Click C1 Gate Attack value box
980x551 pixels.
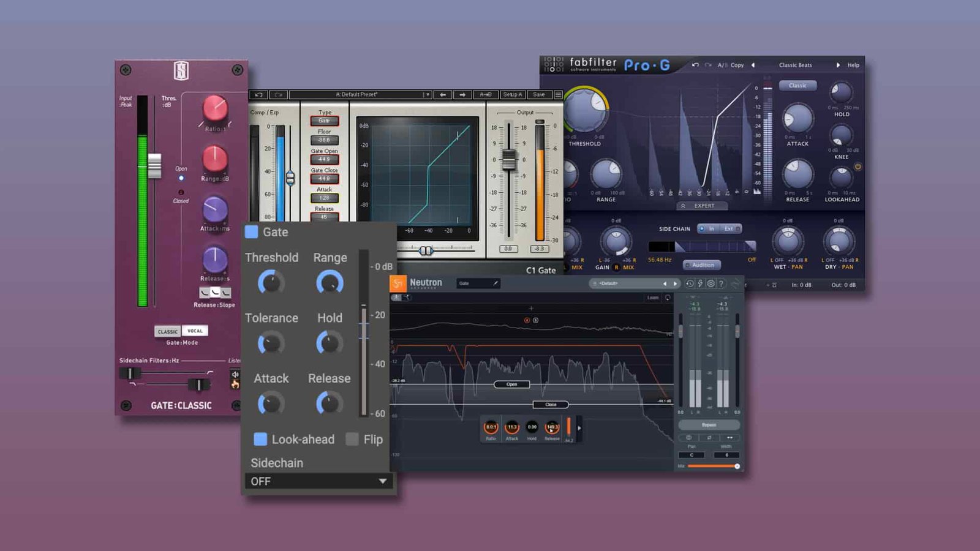pos(324,198)
